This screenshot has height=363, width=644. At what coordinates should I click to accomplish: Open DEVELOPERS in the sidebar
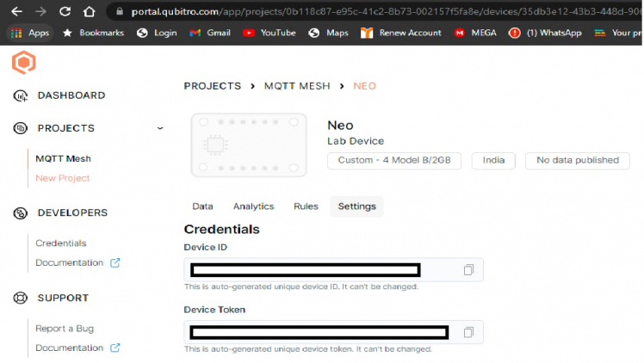(x=72, y=212)
